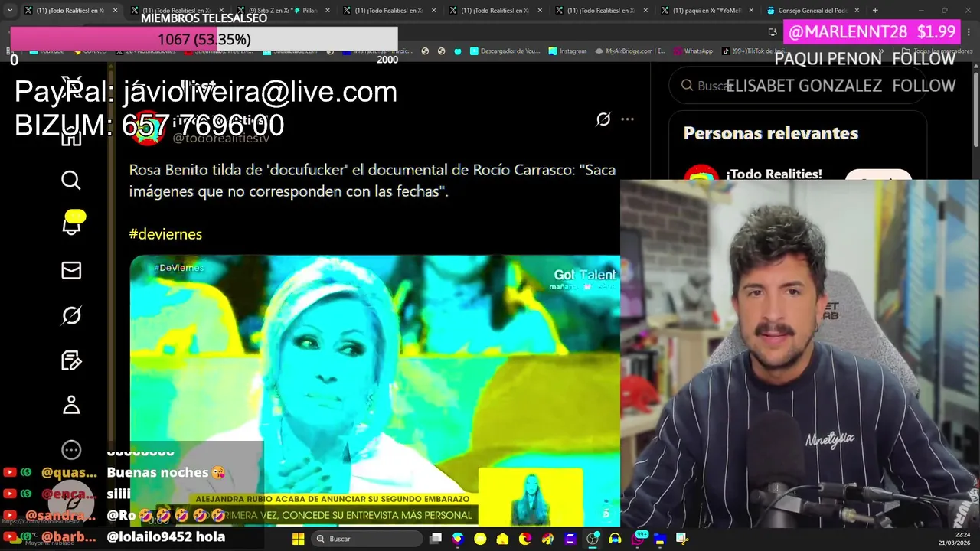The width and height of the screenshot is (980, 551).
Task: Click the Grok icon on the post header
Action: [x=603, y=119]
